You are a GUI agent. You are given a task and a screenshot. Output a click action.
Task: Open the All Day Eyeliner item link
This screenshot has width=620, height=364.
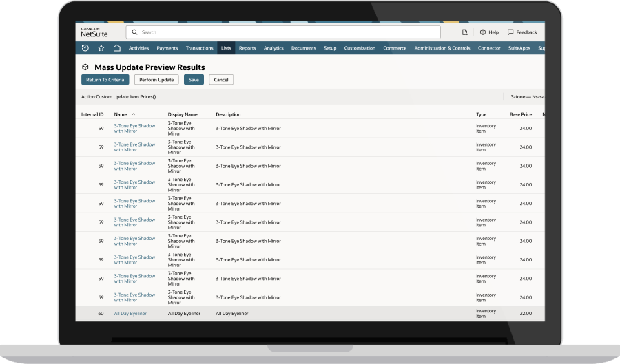click(x=130, y=314)
